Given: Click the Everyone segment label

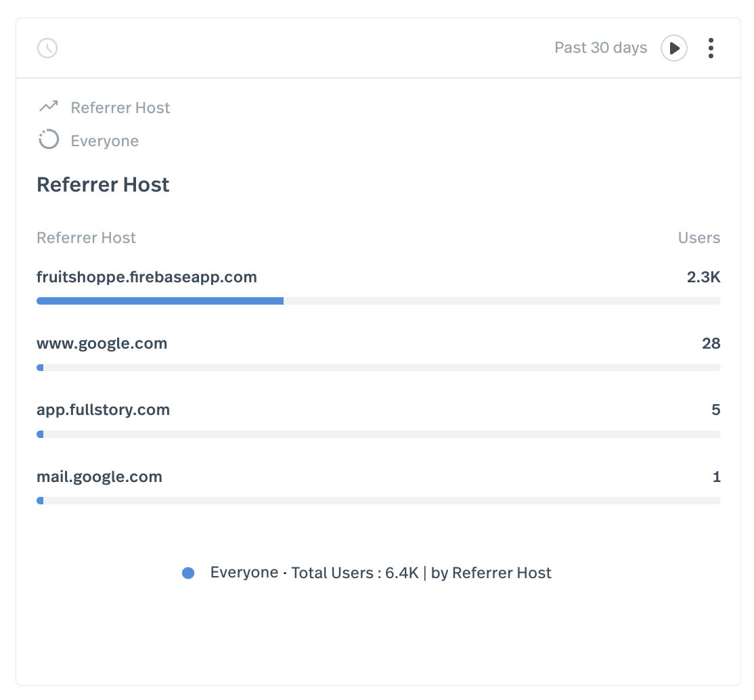Looking at the screenshot, I should click(x=105, y=140).
